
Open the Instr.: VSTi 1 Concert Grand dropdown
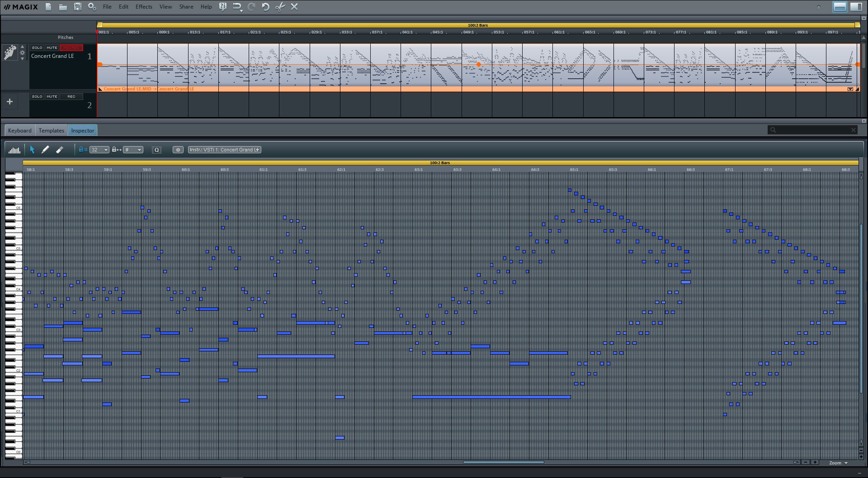[224, 149]
